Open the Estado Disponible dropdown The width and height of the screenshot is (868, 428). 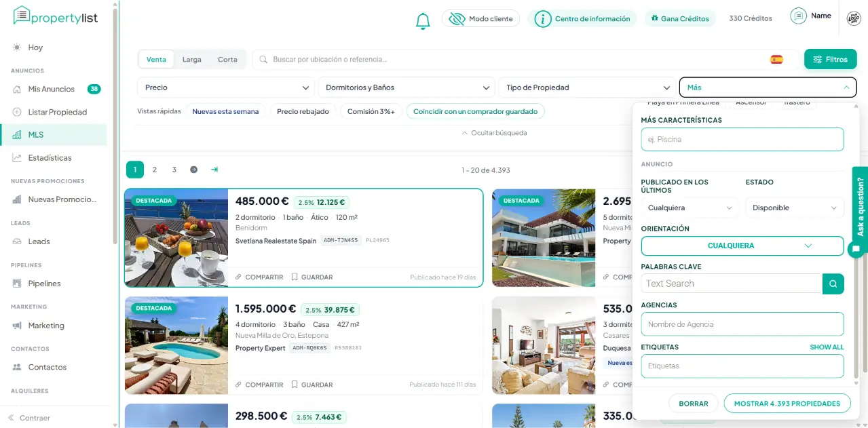795,208
